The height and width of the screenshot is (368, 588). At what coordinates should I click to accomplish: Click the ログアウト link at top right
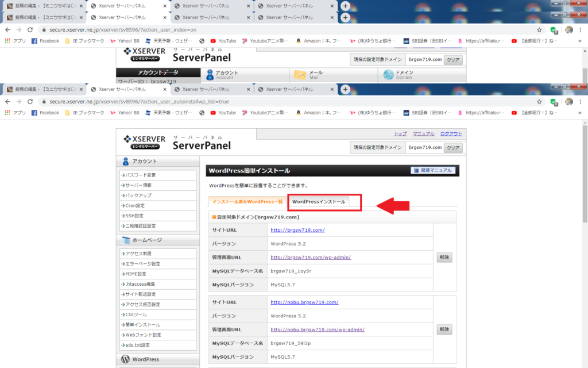tap(451, 134)
